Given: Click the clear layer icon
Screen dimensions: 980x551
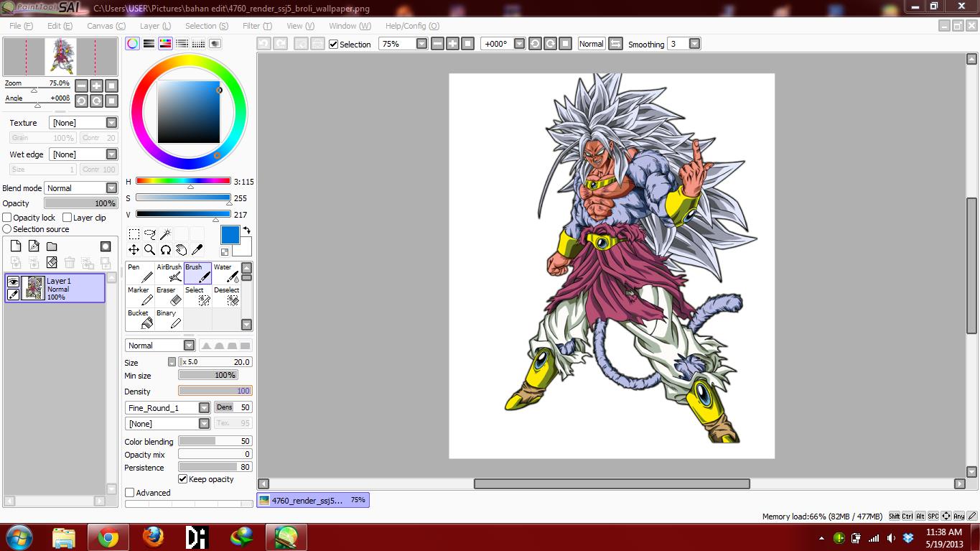Looking at the screenshot, I should click(52, 263).
